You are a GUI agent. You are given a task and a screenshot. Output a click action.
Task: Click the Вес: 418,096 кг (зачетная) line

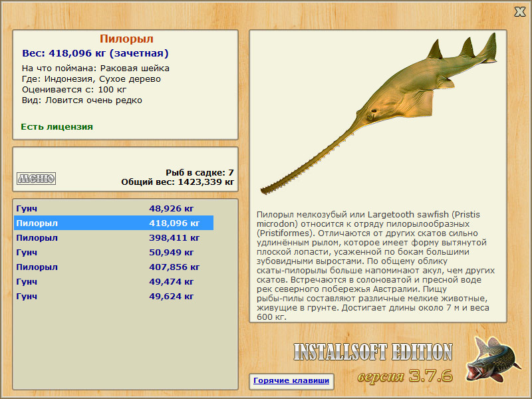(95, 53)
